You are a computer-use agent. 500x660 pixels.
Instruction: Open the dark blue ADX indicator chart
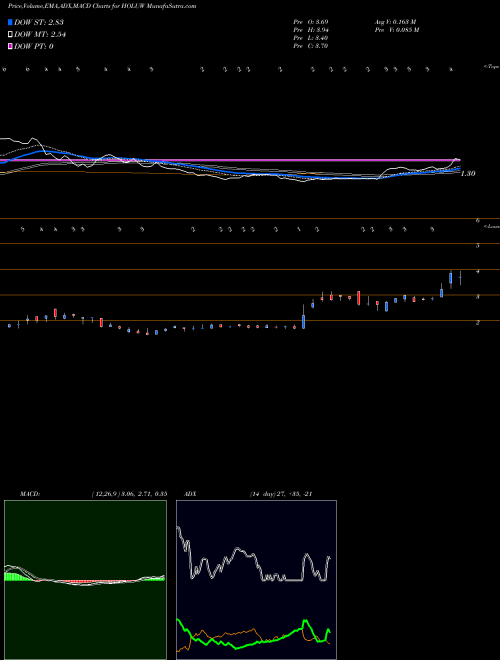coord(256,580)
